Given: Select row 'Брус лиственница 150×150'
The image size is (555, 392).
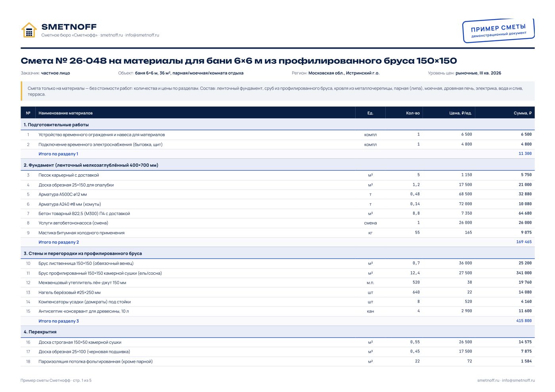Looking at the screenshot, I should (277, 263).
